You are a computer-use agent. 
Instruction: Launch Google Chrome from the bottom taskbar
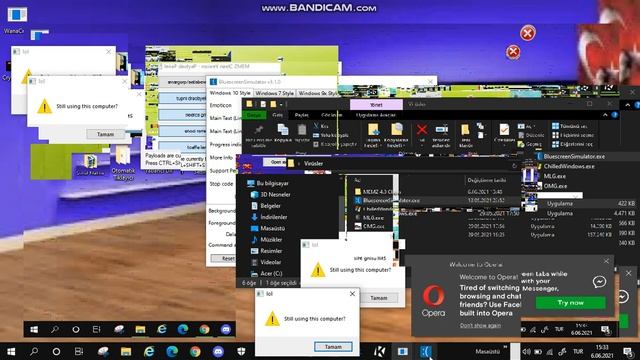pos(195,351)
